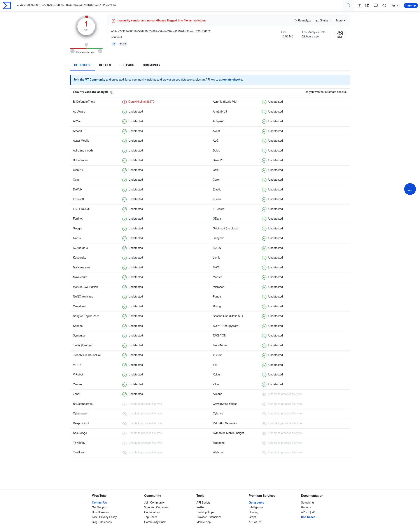Click the grid/apps view icon in toolbar

(367, 5)
